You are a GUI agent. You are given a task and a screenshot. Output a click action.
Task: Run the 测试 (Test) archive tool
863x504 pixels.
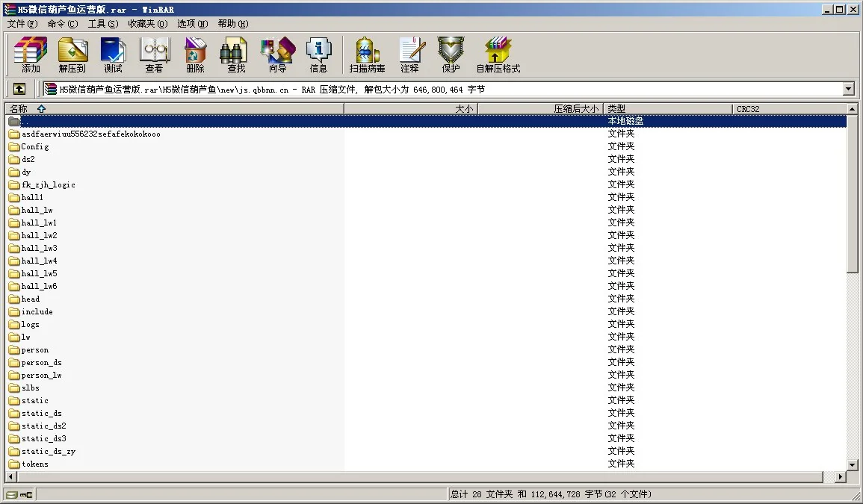pyautogui.click(x=113, y=55)
